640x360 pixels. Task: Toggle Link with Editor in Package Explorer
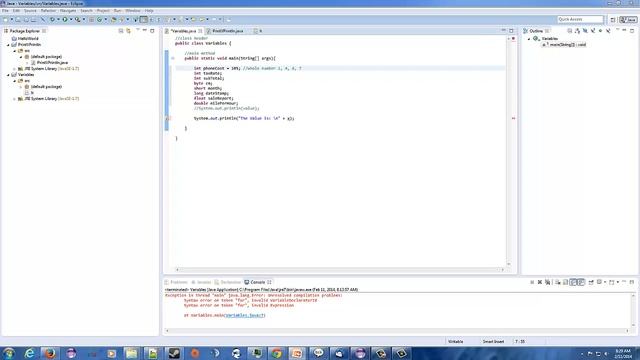coord(129,31)
